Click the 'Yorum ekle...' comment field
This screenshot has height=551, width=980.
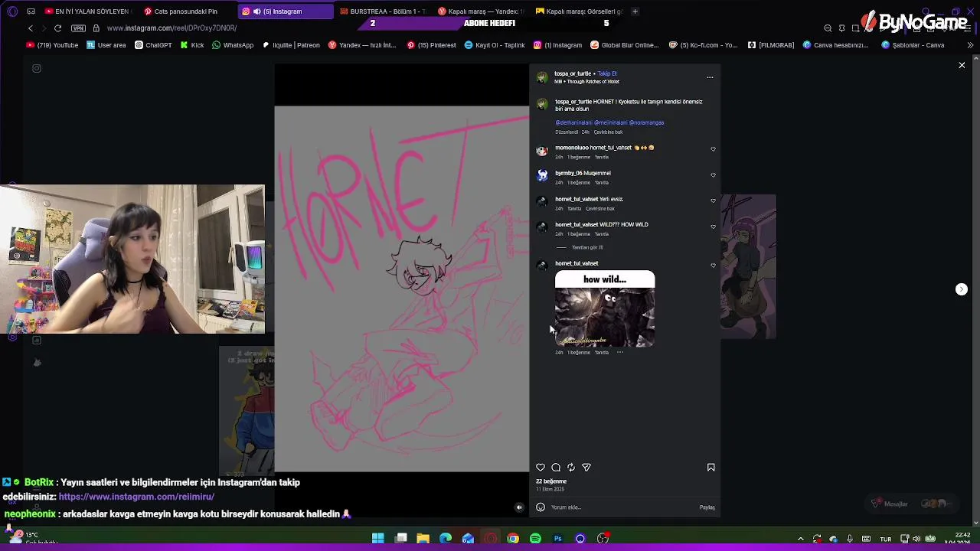[620, 507]
